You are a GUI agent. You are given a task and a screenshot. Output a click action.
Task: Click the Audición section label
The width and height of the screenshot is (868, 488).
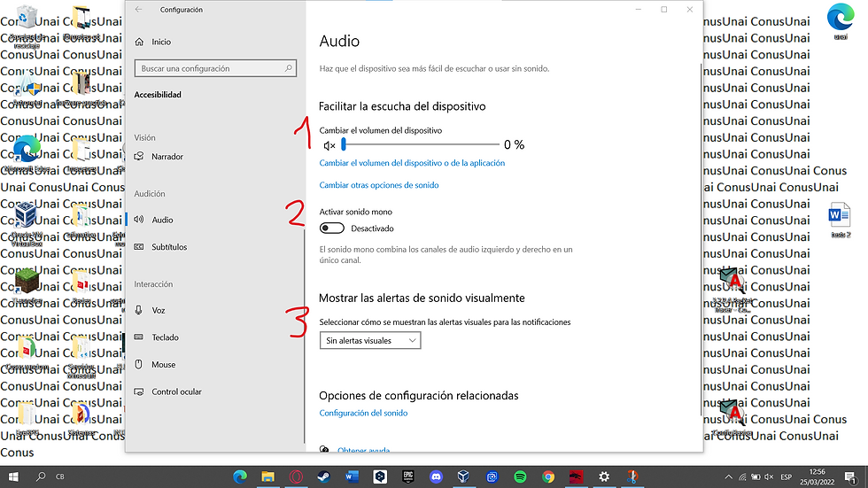coord(150,194)
